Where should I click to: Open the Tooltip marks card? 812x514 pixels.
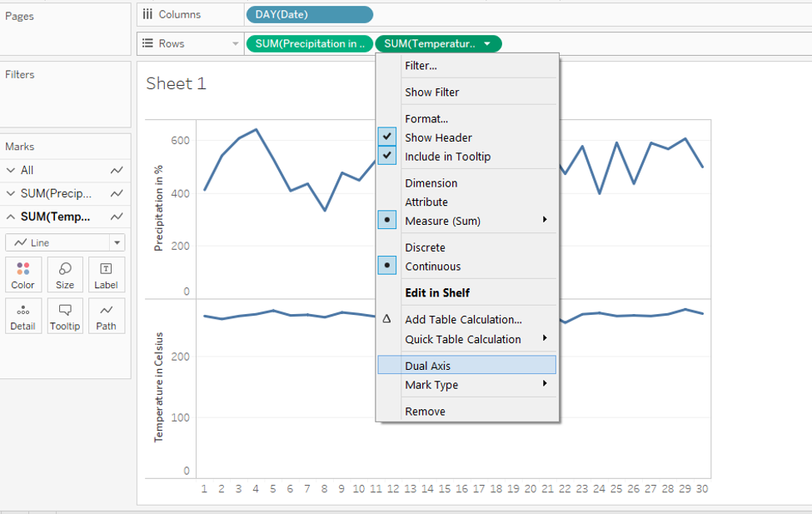pyautogui.click(x=65, y=316)
